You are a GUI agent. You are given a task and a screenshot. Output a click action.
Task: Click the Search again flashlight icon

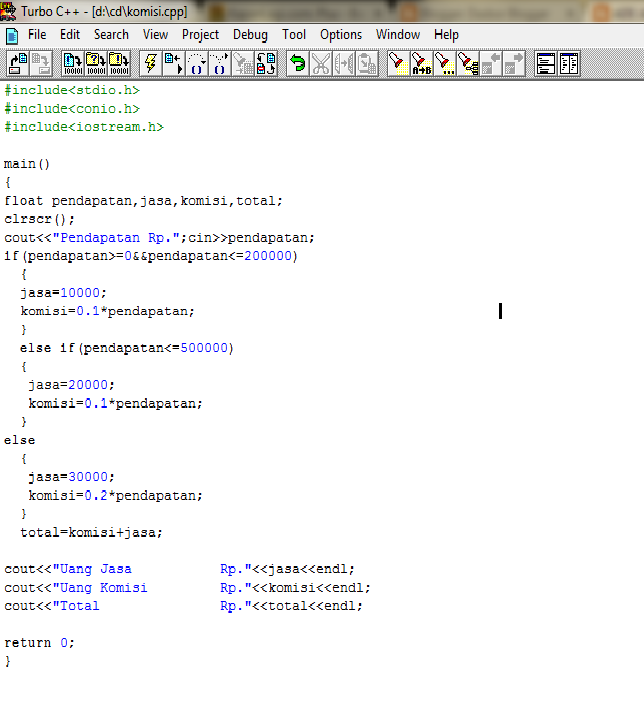click(x=444, y=63)
